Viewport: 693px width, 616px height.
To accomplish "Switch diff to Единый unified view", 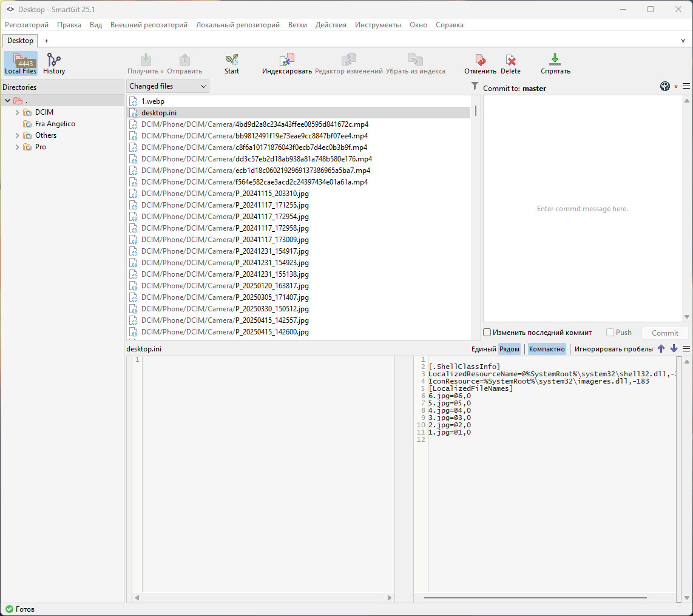I will (484, 349).
